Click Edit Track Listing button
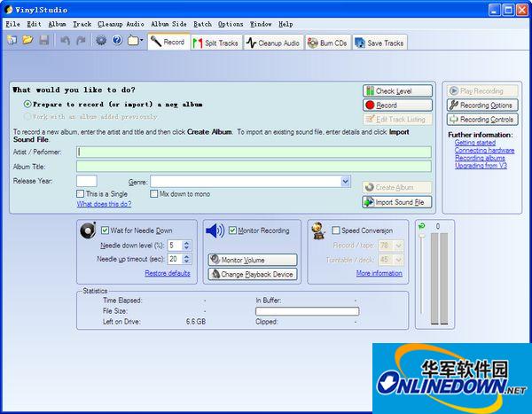532x414 pixels. click(397, 120)
